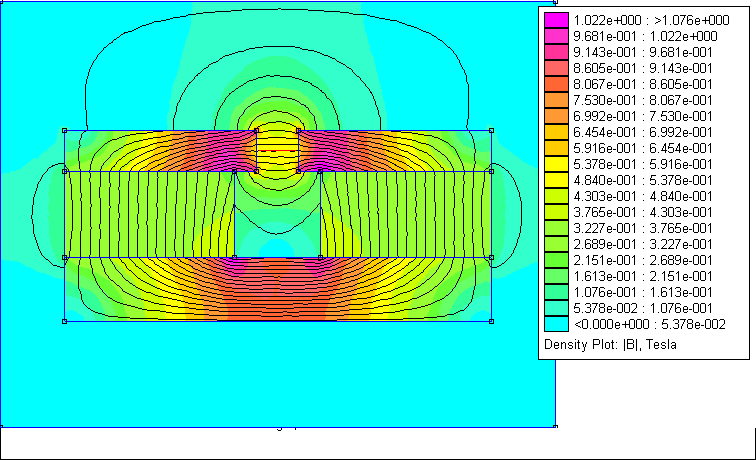Viewport: 756px width, 460px height.
Task: Click the swatch beside 2.689e-001 : 3.227e-001
Action: 556,244
